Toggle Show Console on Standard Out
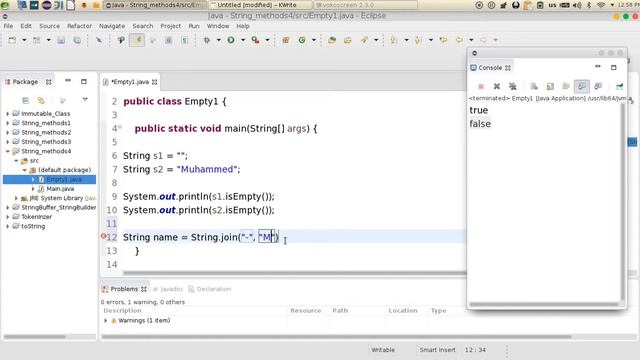This screenshot has height=360, width=640. tap(582, 87)
